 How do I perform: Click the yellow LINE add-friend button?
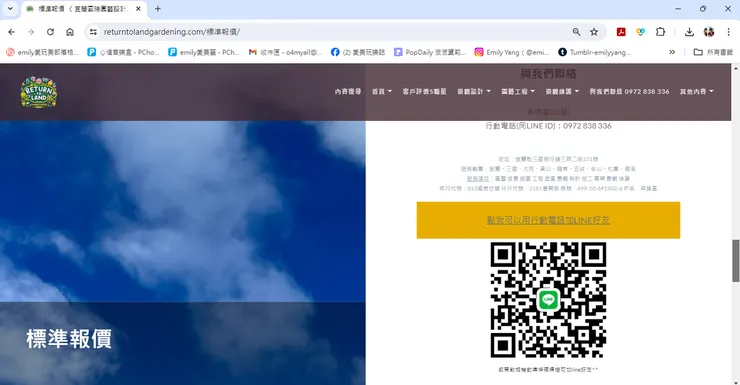pyautogui.click(x=548, y=220)
